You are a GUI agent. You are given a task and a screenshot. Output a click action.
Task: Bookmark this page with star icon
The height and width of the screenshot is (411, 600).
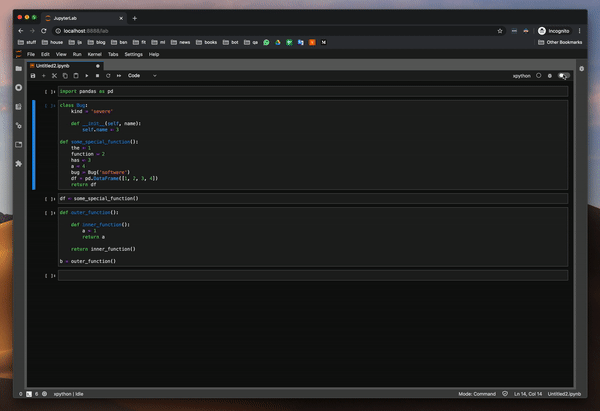point(500,31)
